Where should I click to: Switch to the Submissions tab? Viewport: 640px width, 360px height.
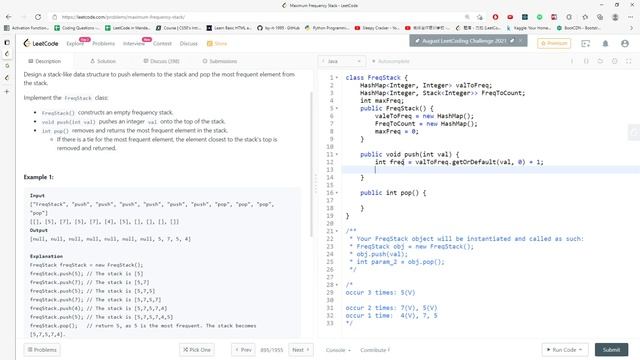click(x=220, y=61)
